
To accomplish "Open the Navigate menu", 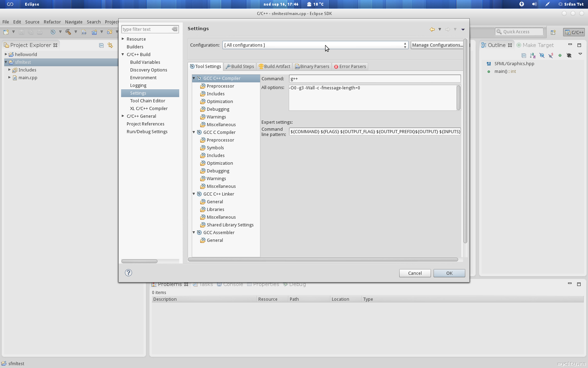I will click(x=74, y=22).
